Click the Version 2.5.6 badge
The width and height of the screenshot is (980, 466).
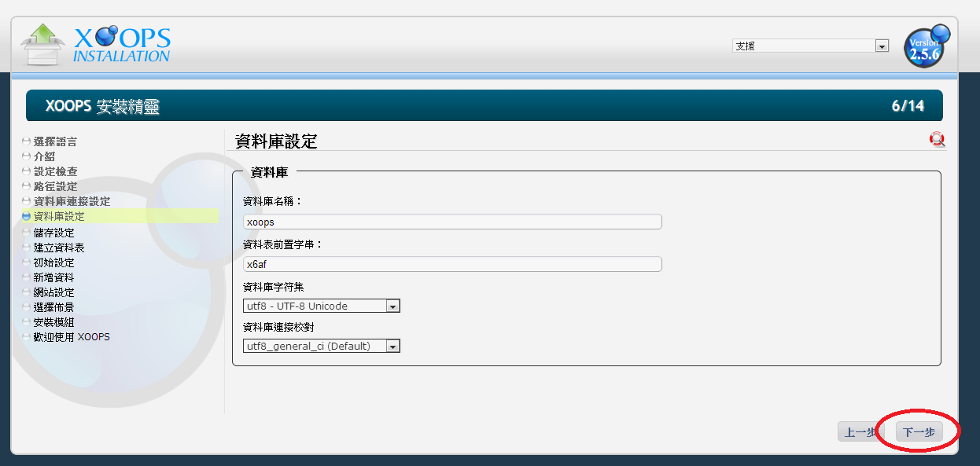pos(927,46)
